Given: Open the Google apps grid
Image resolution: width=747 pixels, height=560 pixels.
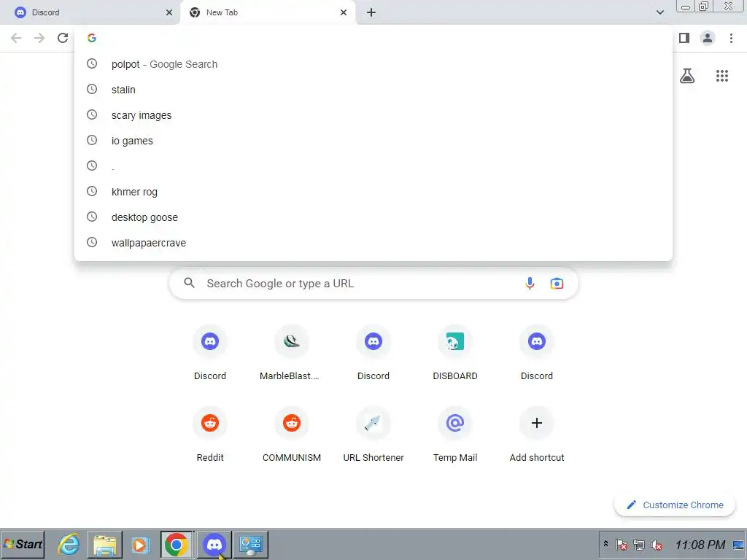Looking at the screenshot, I should (x=722, y=76).
